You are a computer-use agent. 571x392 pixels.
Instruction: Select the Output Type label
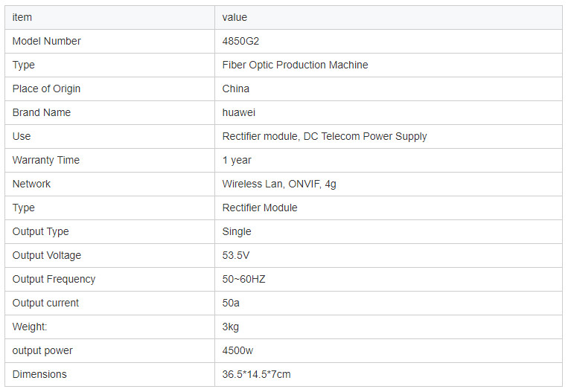tap(41, 231)
